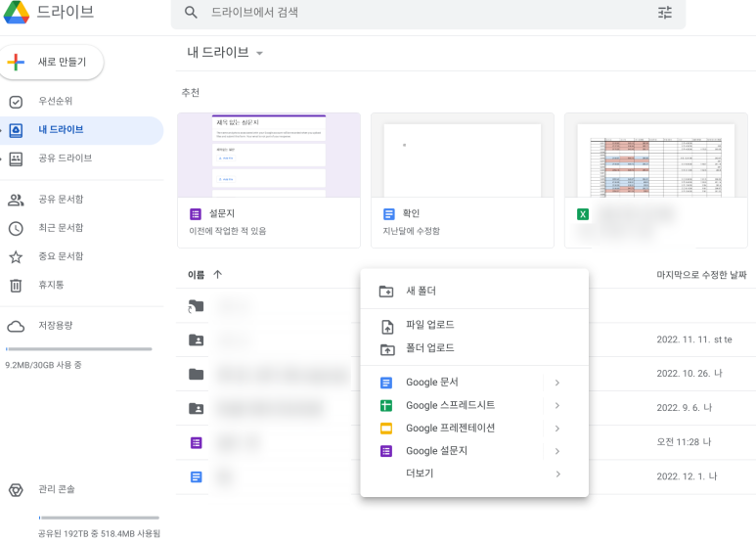Expand the Google 설문지 submenu arrow
Screen dimensions: 756x543
coord(557,451)
